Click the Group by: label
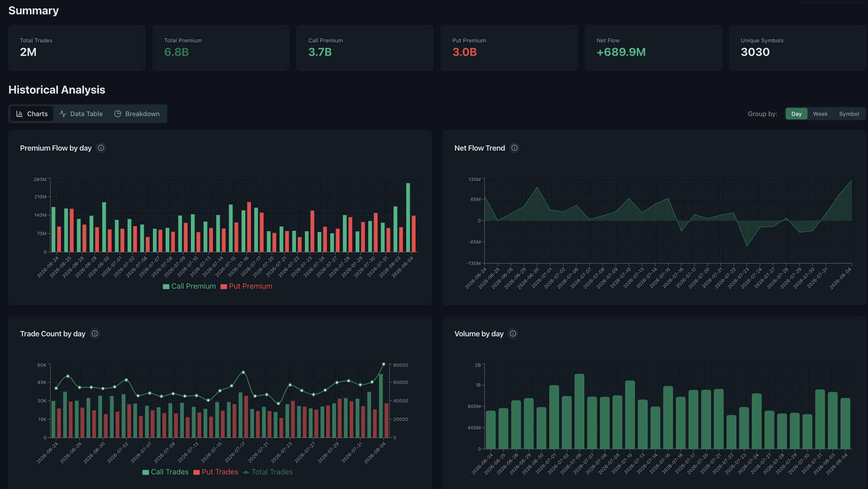 click(x=762, y=114)
